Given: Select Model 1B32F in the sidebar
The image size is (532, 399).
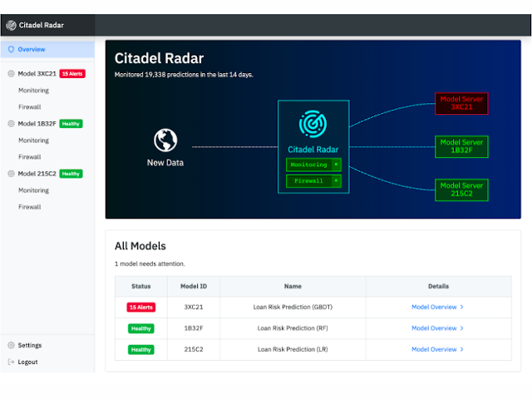Looking at the screenshot, I should [x=37, y=124].
